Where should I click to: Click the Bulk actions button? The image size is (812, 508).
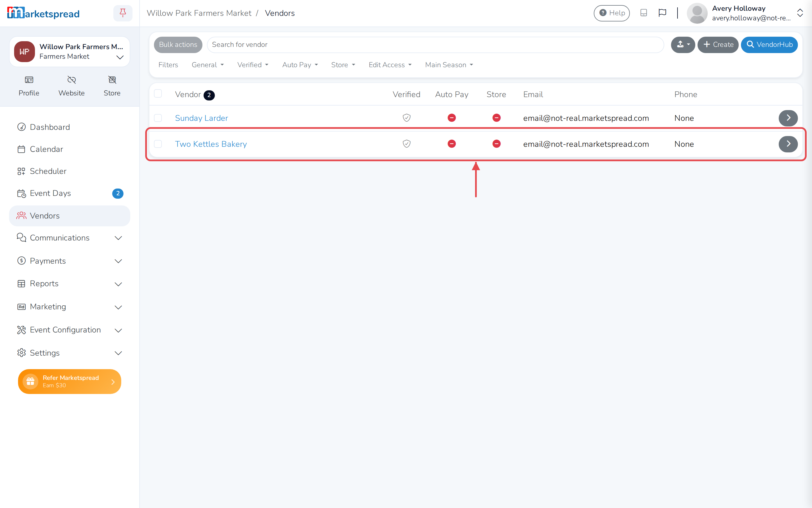(178, 45)
